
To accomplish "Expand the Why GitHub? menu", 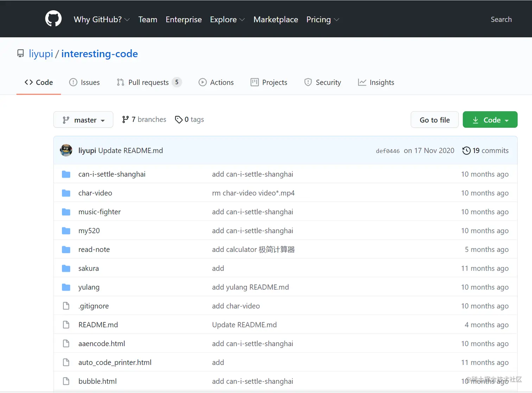I will [x=102, y=19].
